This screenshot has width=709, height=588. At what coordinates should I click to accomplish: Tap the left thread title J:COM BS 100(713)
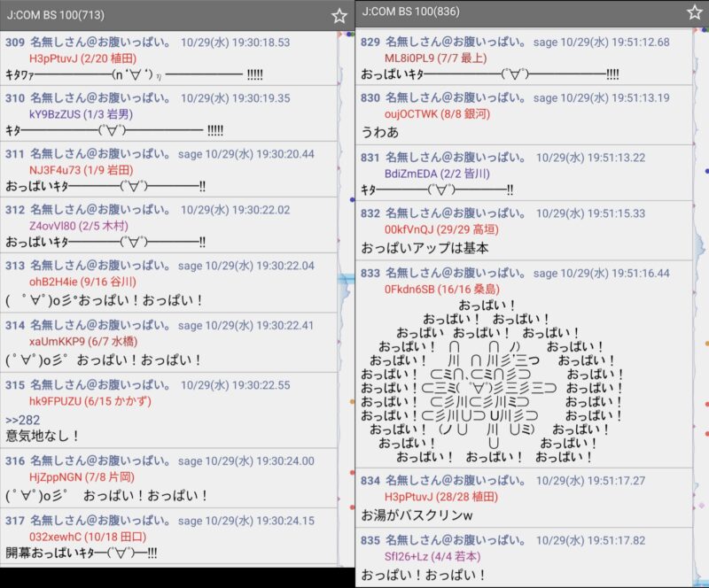tap(55, 16)
